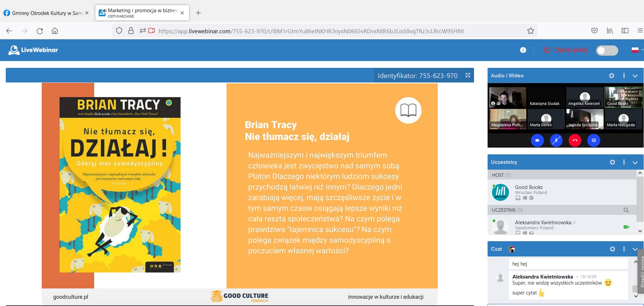Search participants with the magnifier icon
Image resolution: width=644 pixels, height=306 pixels.
pyautogui.click(x=626, y=210)
